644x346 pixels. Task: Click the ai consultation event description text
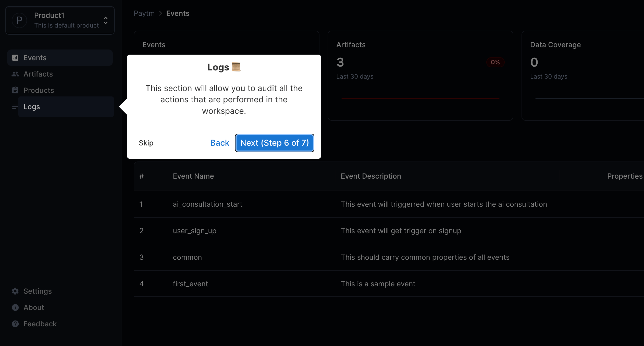[x=444, y=204]
